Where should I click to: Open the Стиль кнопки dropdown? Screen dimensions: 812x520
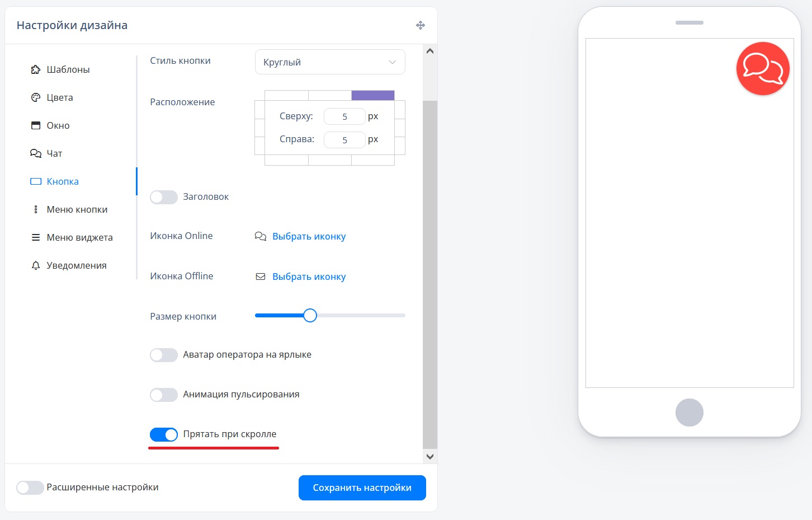330,62
